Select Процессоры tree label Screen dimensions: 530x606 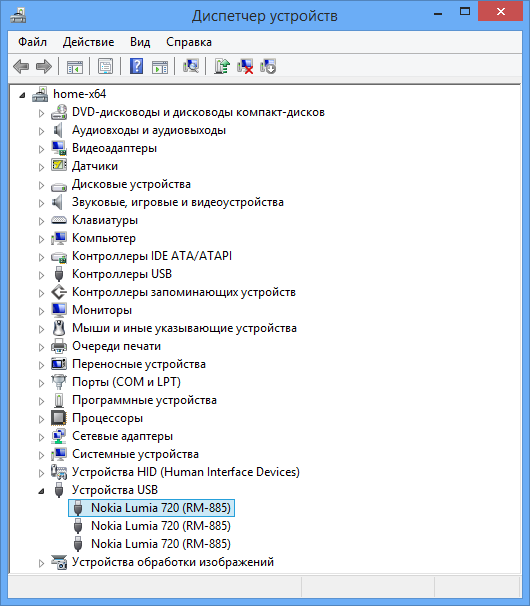point(107,418)
